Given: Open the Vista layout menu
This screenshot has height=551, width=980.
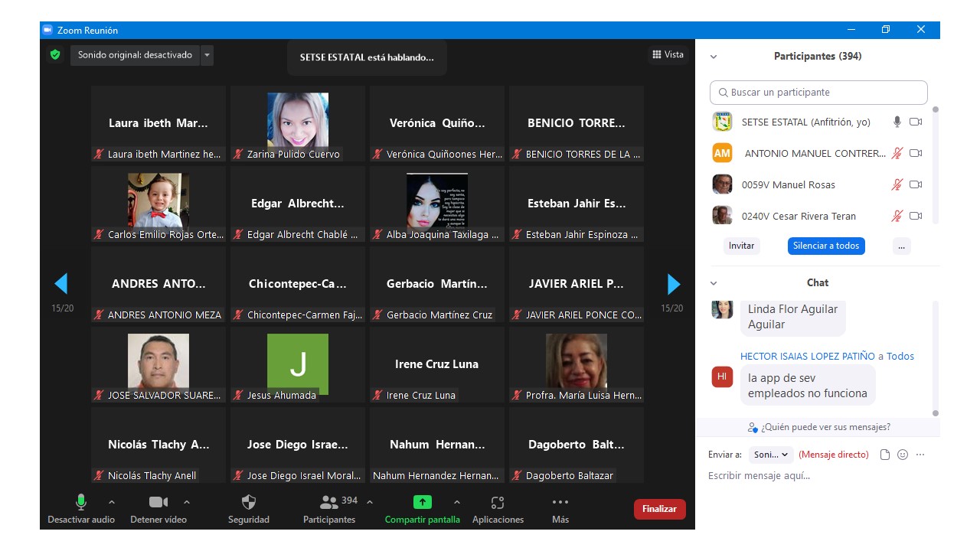Looking at the screenshot, I should (x=668, y=54).
